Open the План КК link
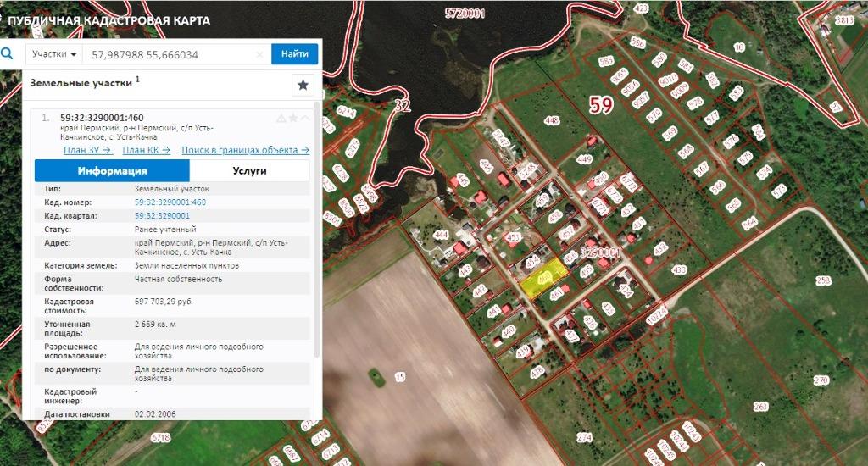 (146, 150)
